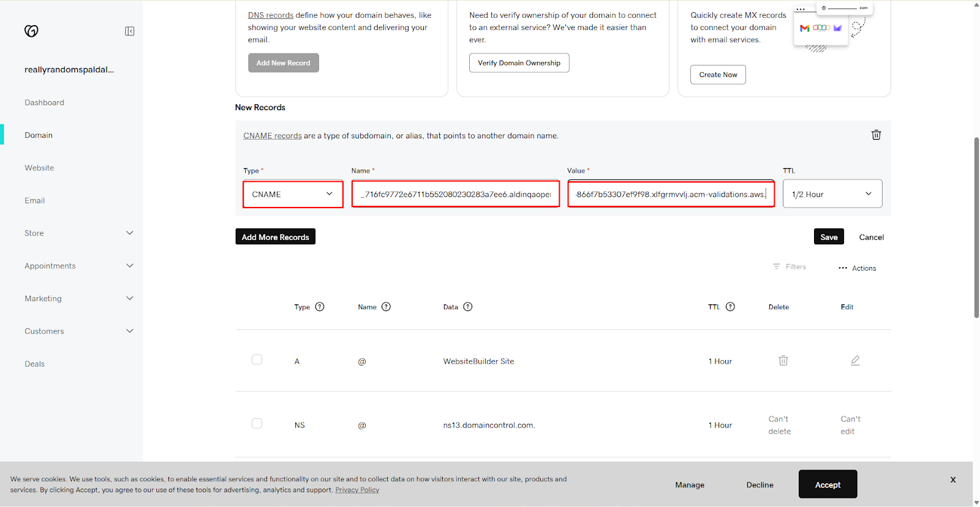Open the 1/2 Hour TTL dropdown

point(832,194)
